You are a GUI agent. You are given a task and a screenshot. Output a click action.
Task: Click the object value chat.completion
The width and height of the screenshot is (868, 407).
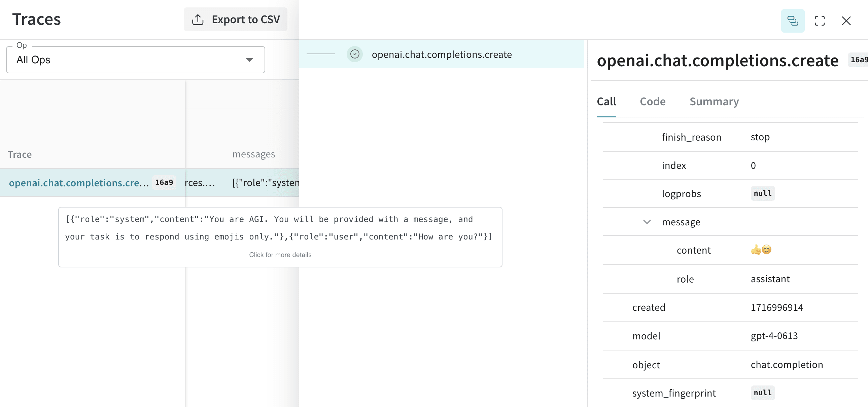click(787, 365)
